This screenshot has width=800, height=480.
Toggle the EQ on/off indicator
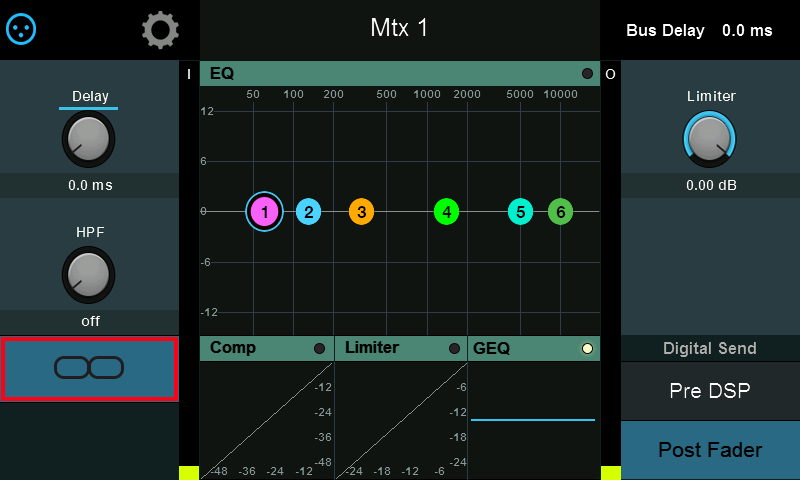coord(587,73)
